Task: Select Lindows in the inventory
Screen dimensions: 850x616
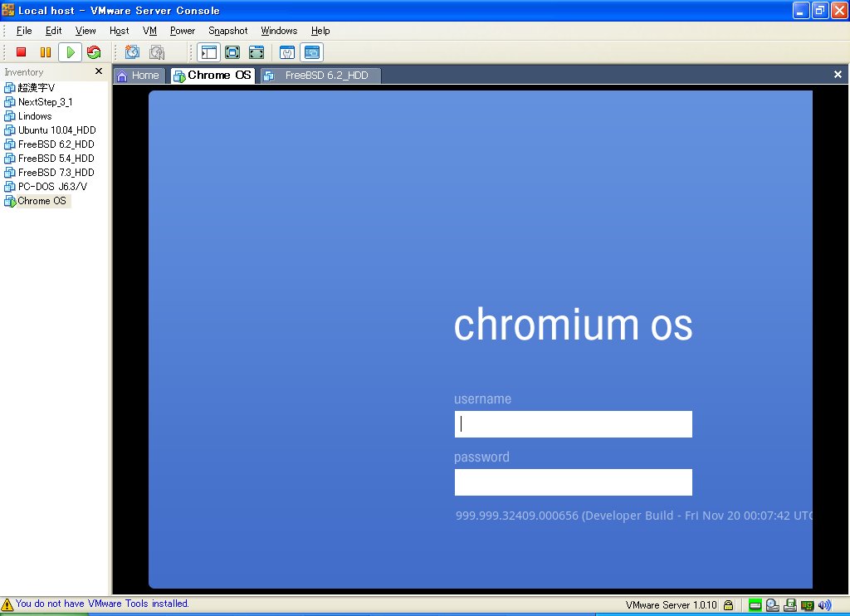Action: click(28, 115)
